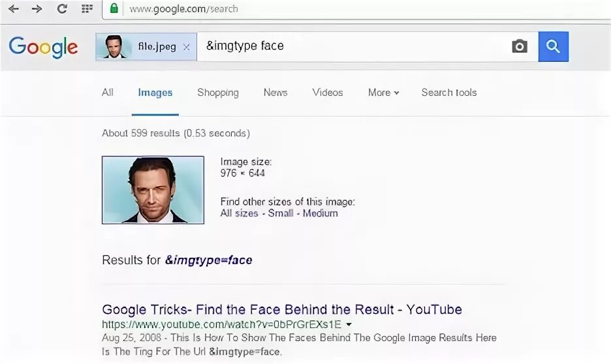Open Search tools
The height and width of the screenshot is (364, 611).
tap(449, 93)
